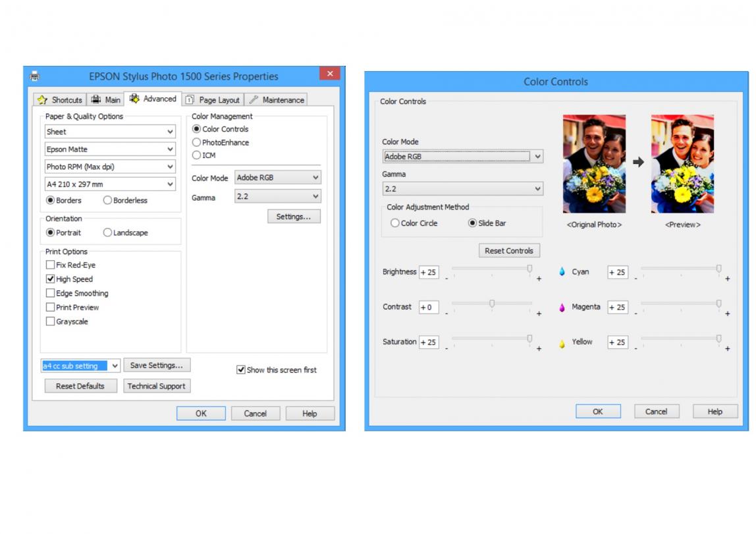This screenshot has width=756, height=534.
Task: Switch to the Main tab
Action: [105, 100]
